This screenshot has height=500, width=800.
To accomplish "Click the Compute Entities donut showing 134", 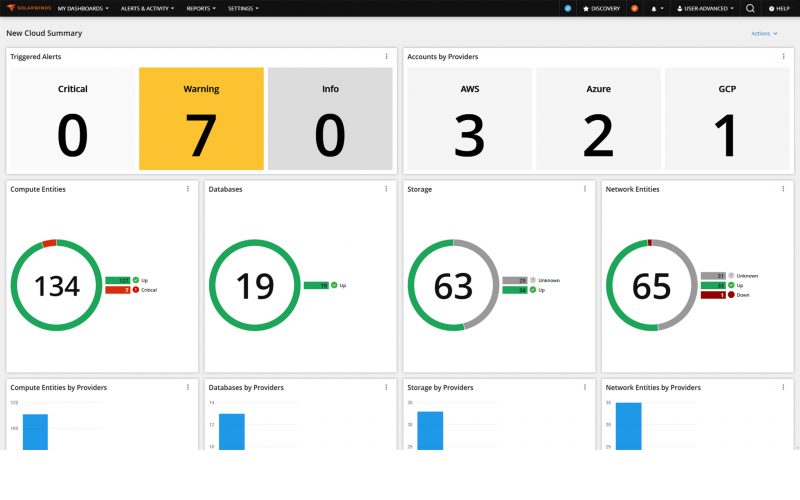I will pos(57,285).
